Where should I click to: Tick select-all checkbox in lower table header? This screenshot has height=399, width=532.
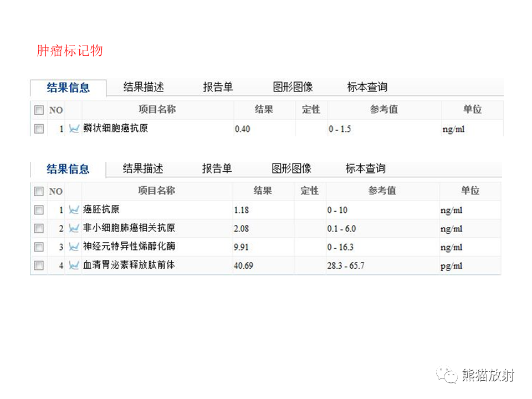(39, 191)
